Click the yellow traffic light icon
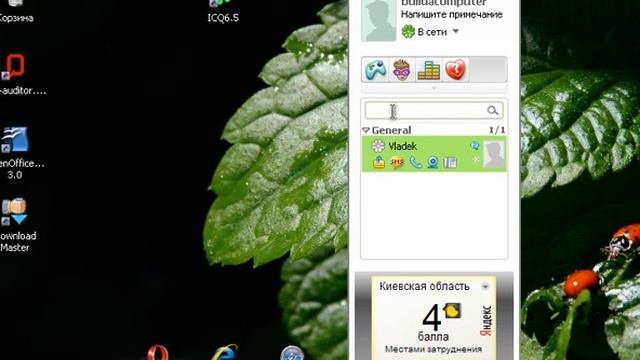 coord(452,311)
